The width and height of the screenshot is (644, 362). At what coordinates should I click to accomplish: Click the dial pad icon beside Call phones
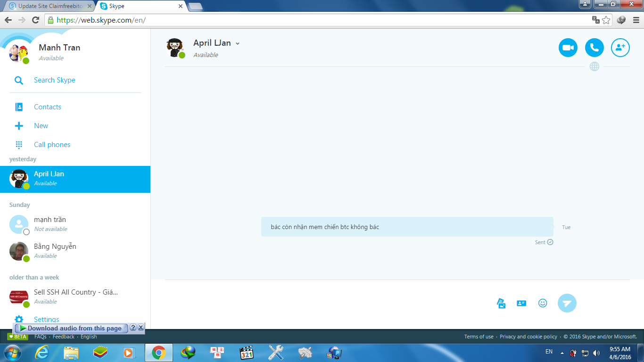click(19, 145)
